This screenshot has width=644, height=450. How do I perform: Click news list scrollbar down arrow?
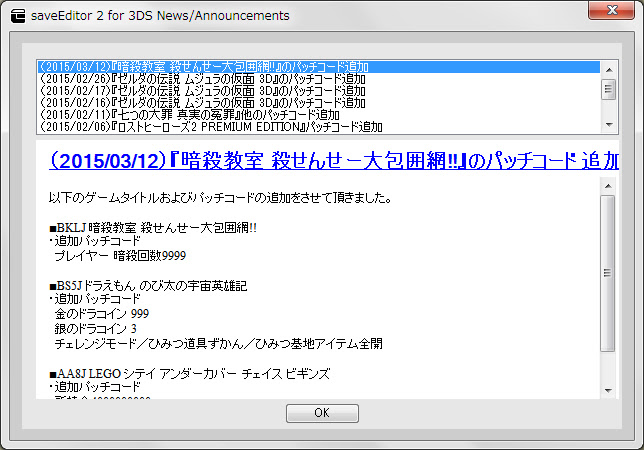coord(609,124)
